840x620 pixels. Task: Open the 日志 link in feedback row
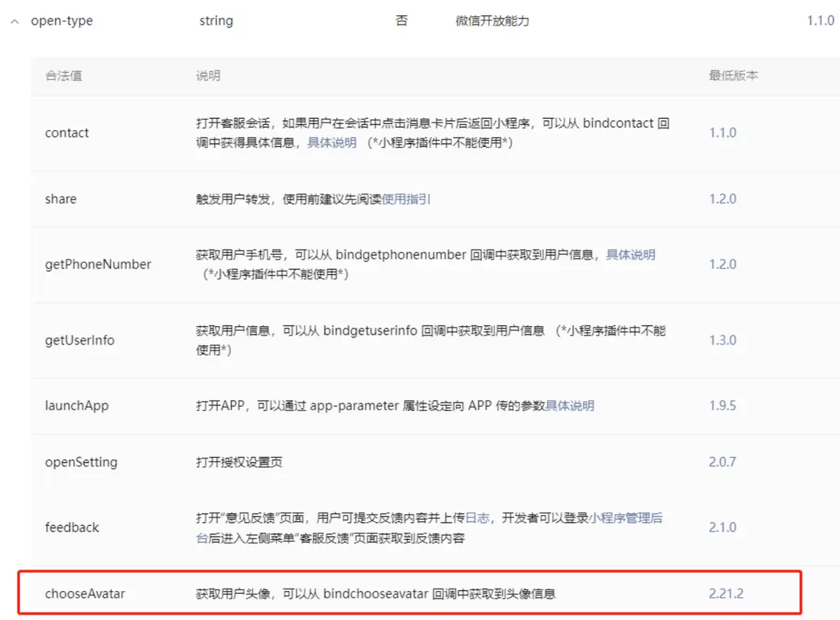pos(477,517)
